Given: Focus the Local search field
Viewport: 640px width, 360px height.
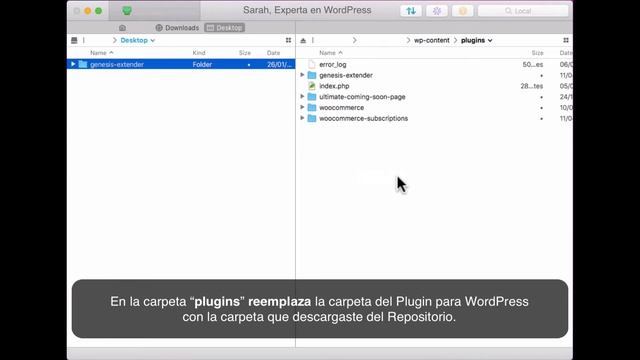Looking at the screenshot, I should pyautogui.click(x=523, y=11).
